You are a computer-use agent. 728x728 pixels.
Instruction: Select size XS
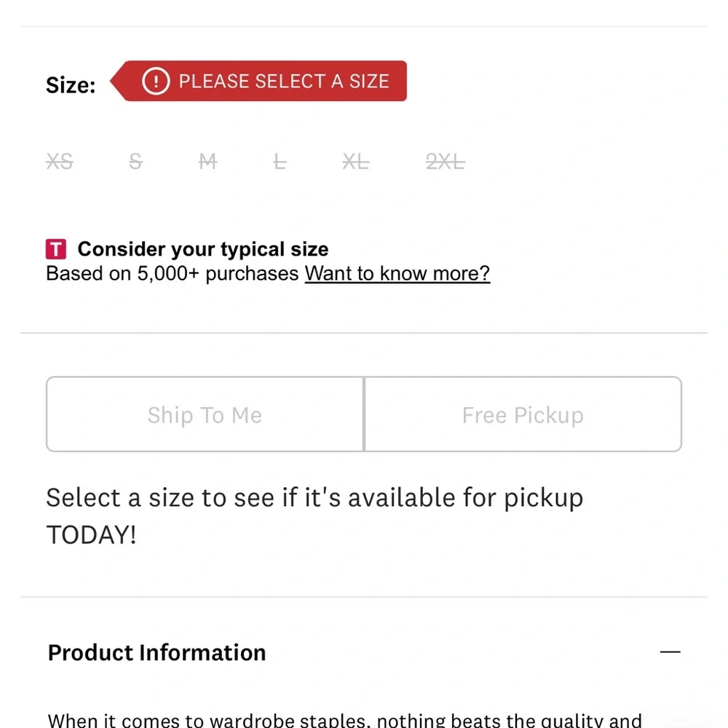coord(60,162)
